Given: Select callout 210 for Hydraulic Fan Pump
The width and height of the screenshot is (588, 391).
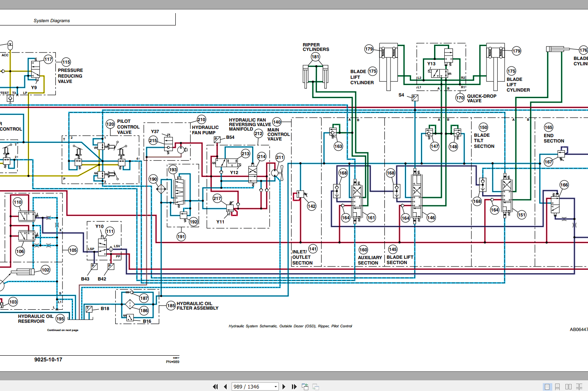Looking at the screenshot, I should pyautogui.click(x=201, y=120).
